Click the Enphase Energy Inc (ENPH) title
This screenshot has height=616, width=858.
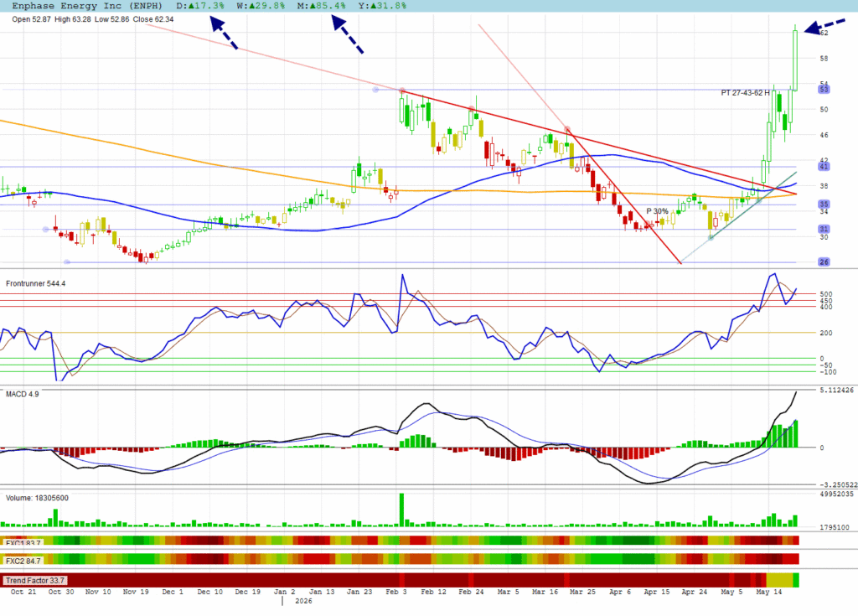pos(87,6)
